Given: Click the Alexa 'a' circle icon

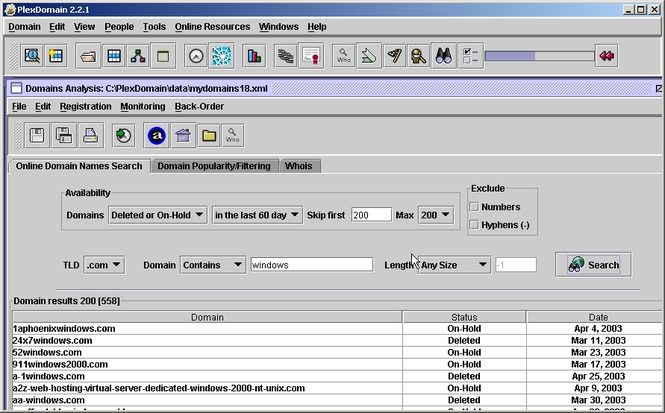Looking at the screenshot, I should (x=156, y=136).
